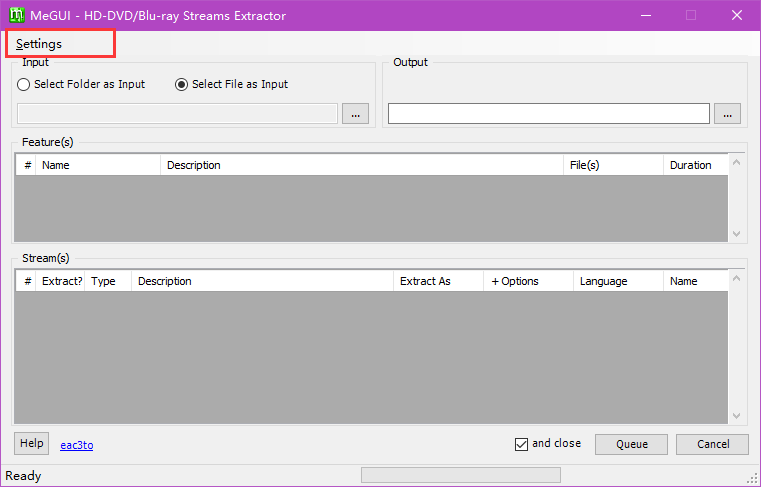Open the Settings menu
This screenshot has width=761, height=487.
39,44
